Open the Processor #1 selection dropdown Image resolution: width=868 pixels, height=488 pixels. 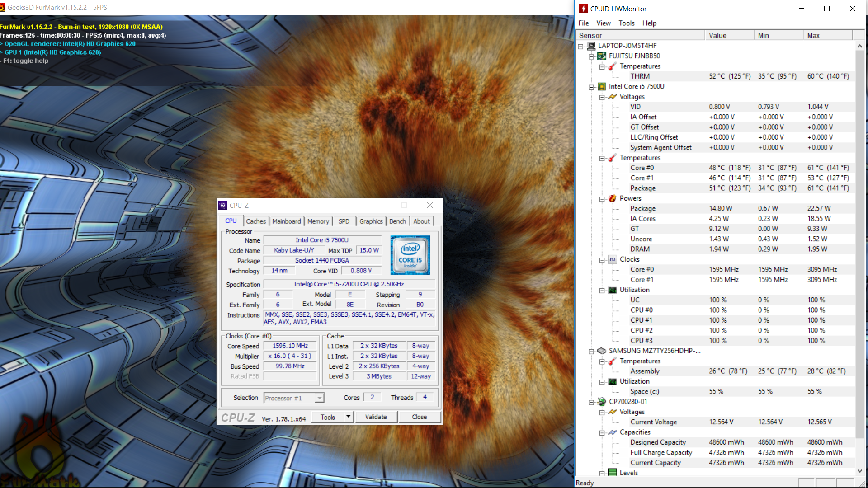tap(320, 398)
